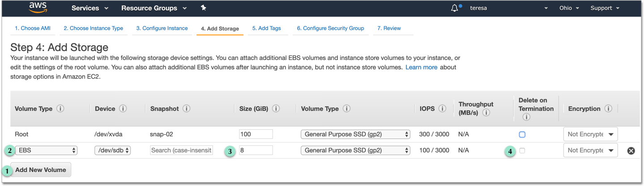Open EBS volume type dropdown
This screenshot has height=186, width=644.
(46, 150)
